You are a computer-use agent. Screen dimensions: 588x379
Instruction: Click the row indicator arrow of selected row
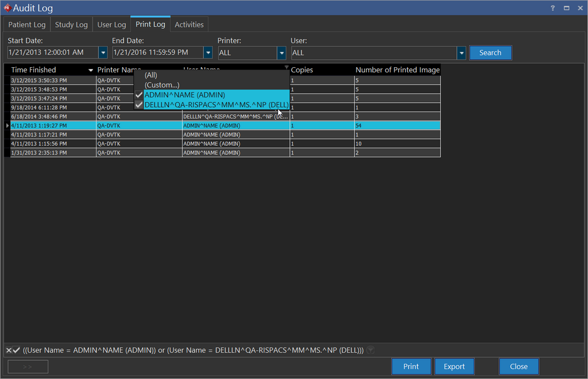coord(7,125)
